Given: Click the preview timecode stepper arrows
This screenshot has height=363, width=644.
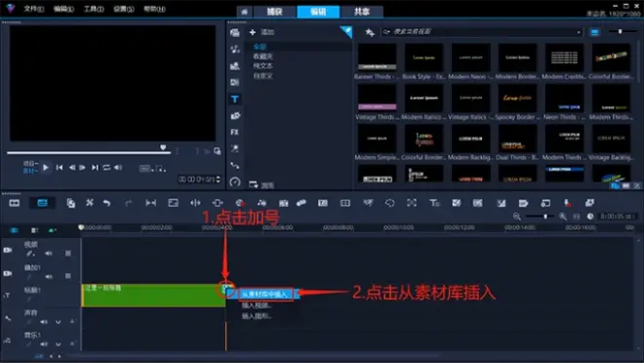Looking at the screenshot, I should pos(219,180).
